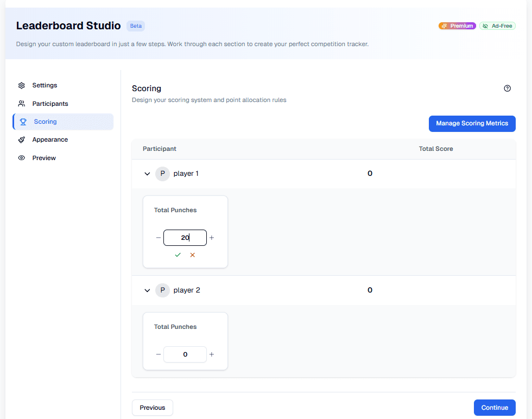Screen dimensions: 532x419
Task: Click player 1's avatar circle
Action: (x=162, y=173)
